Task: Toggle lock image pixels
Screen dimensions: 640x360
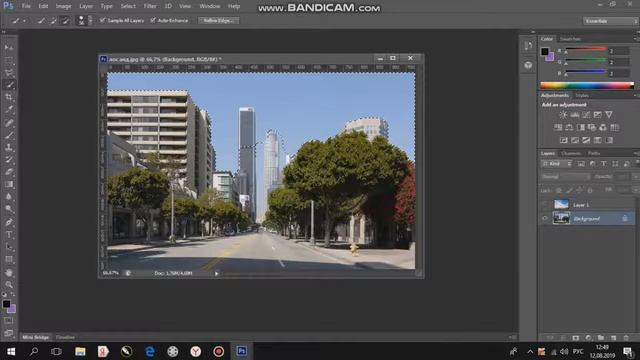Action: pos(569,190)
